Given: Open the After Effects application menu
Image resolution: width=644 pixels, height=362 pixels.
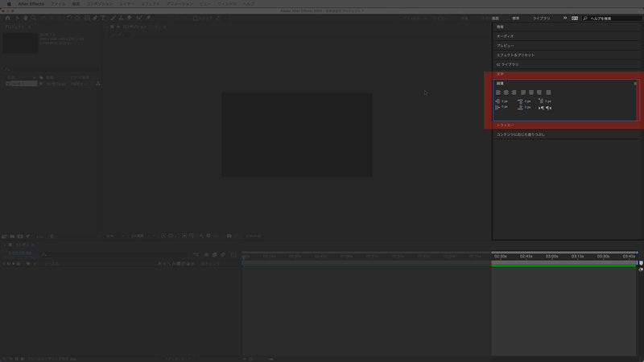Looking at the screenshot, I should tap(31, 3).
